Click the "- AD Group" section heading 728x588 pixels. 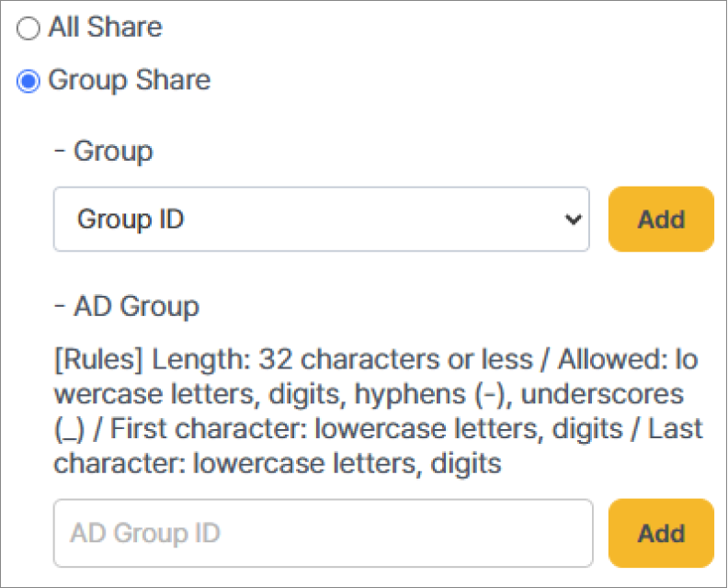click(126, 306)
